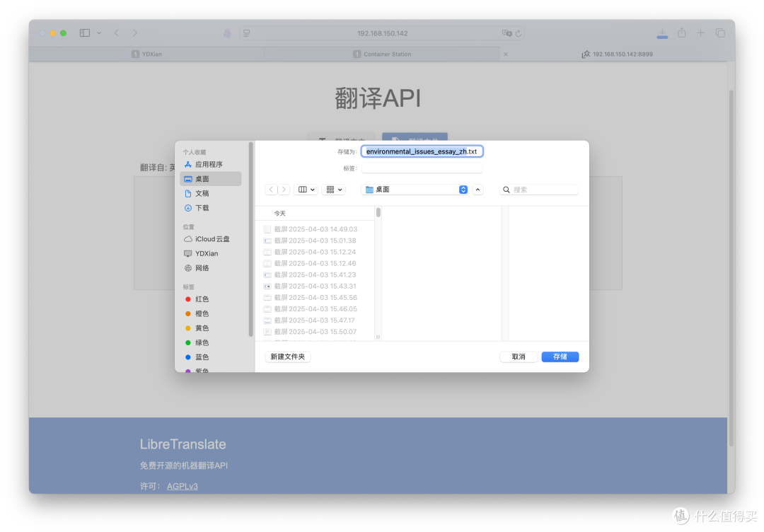The image size is (764, 532).
Task: Click the sidebar scrollbar in save dialog
Action: point(251,238)
